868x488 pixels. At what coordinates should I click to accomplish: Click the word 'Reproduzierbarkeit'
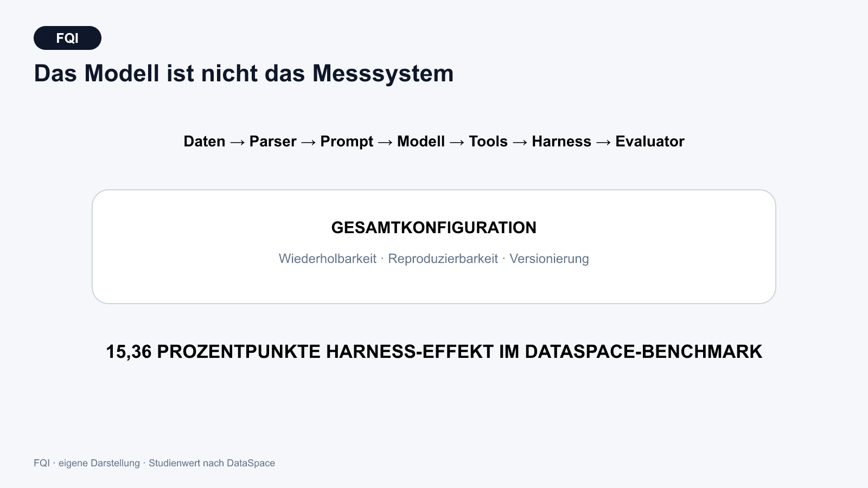coord(443,259)
